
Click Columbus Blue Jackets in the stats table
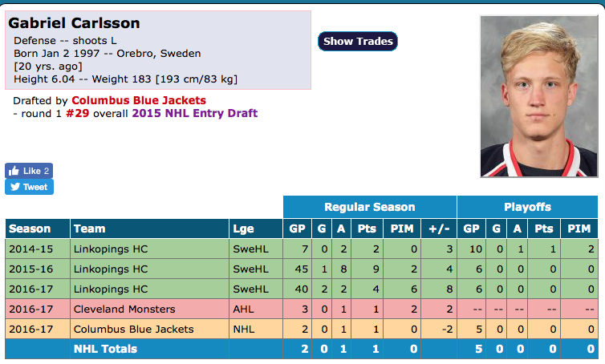pyautogui.click(x=133, y=329)
